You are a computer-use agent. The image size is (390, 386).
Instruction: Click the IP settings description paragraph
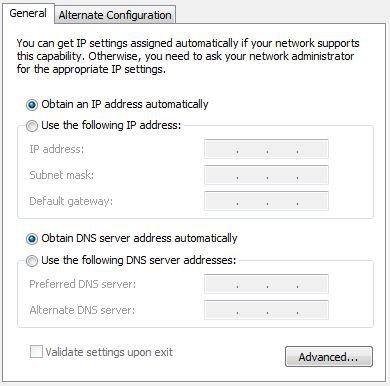[188, 56]
